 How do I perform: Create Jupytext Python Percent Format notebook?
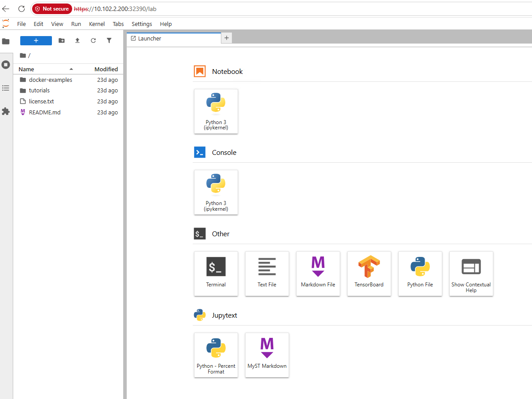click(x=216, y=355)
